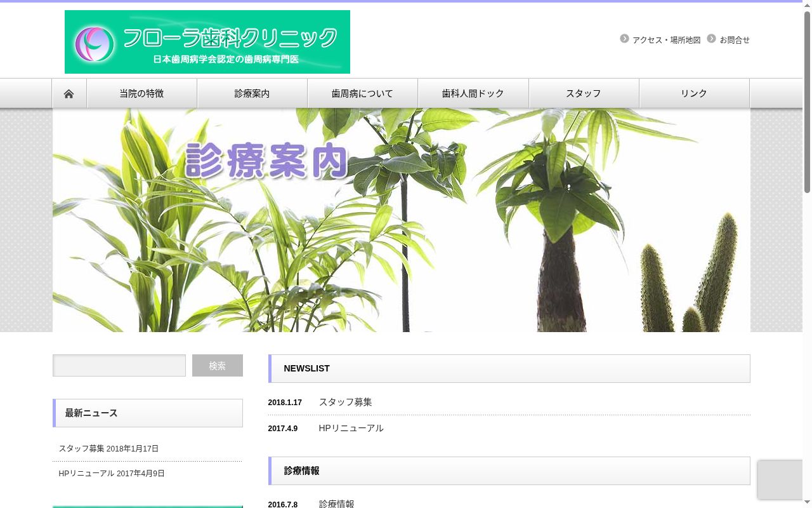This screenshot has width=812, height=508.
Task: Click the 診療案内 hero banner image
Action: [x=402, y=220]
